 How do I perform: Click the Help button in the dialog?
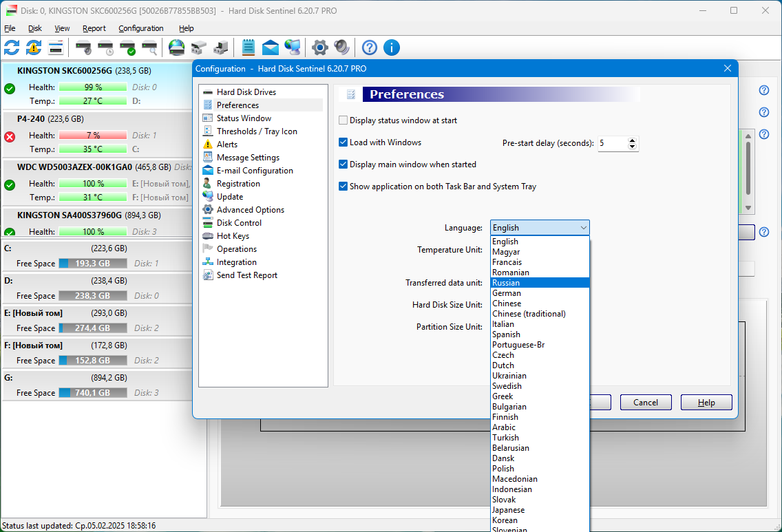[706, 403]
